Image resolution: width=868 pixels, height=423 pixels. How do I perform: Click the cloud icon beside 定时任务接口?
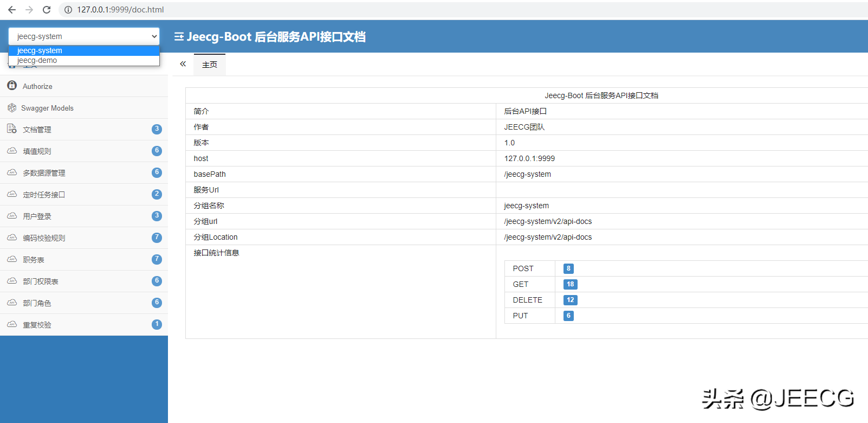click(12, 194)
